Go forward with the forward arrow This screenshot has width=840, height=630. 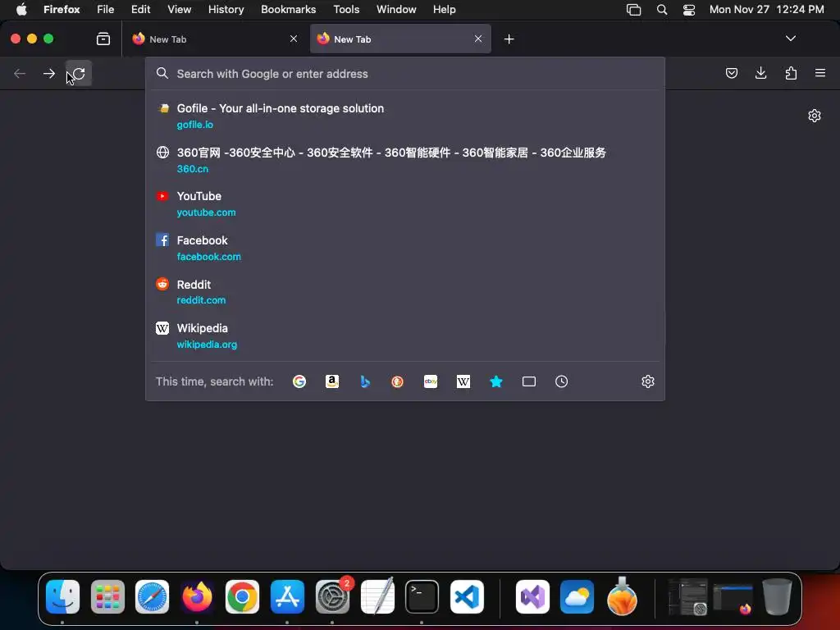coord(48,73)
